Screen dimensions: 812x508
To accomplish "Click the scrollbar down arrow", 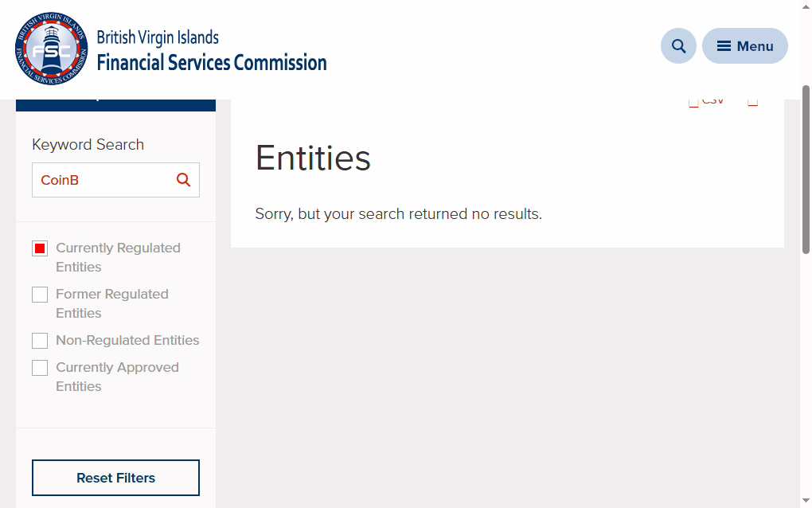I will point(806,501).
